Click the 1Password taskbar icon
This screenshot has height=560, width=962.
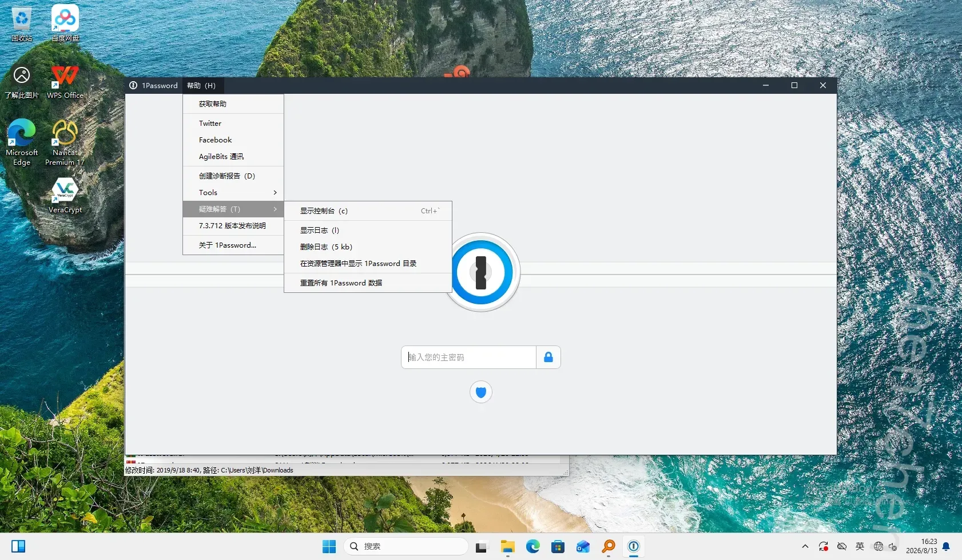(x=634, y=546)
